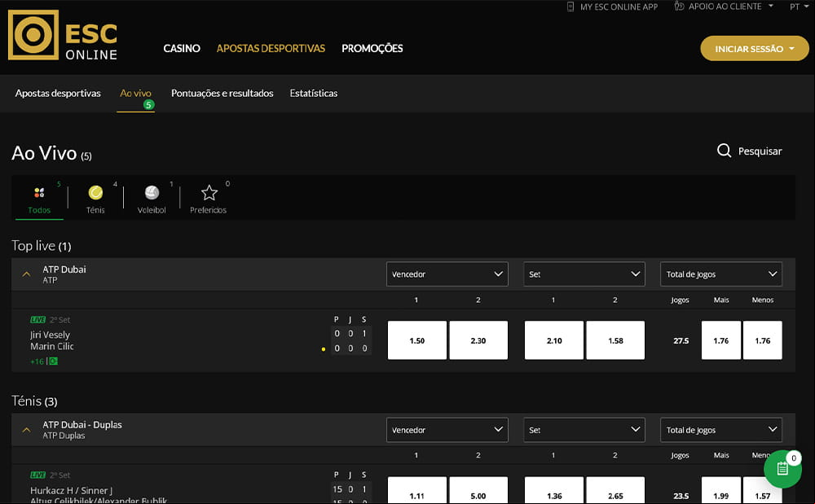Collapse the ATP Dubai - Duplas section chevron
This screenshot has width=815, height=504.
tap(27, 430)
